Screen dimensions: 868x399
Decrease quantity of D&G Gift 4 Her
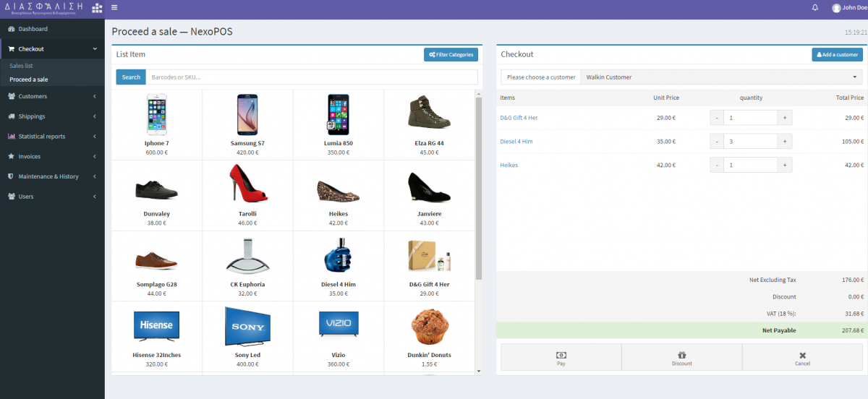pos(716,118)
